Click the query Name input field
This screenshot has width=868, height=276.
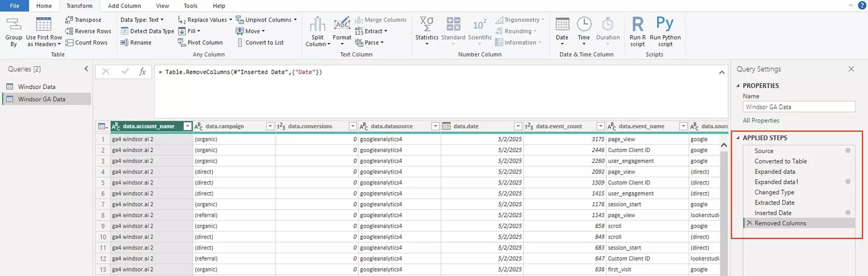pos(799,107)
